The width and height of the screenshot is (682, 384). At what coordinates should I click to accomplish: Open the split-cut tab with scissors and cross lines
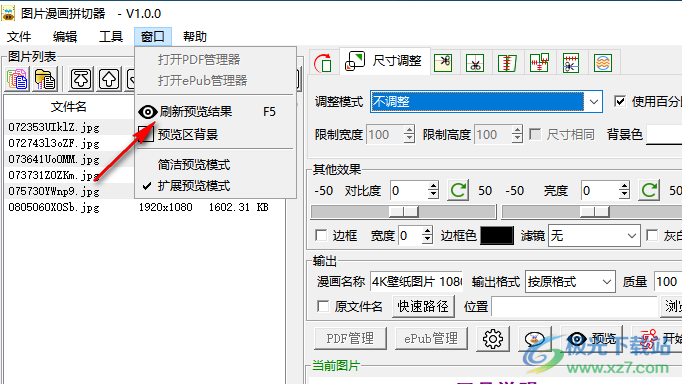tap(475, 63)
